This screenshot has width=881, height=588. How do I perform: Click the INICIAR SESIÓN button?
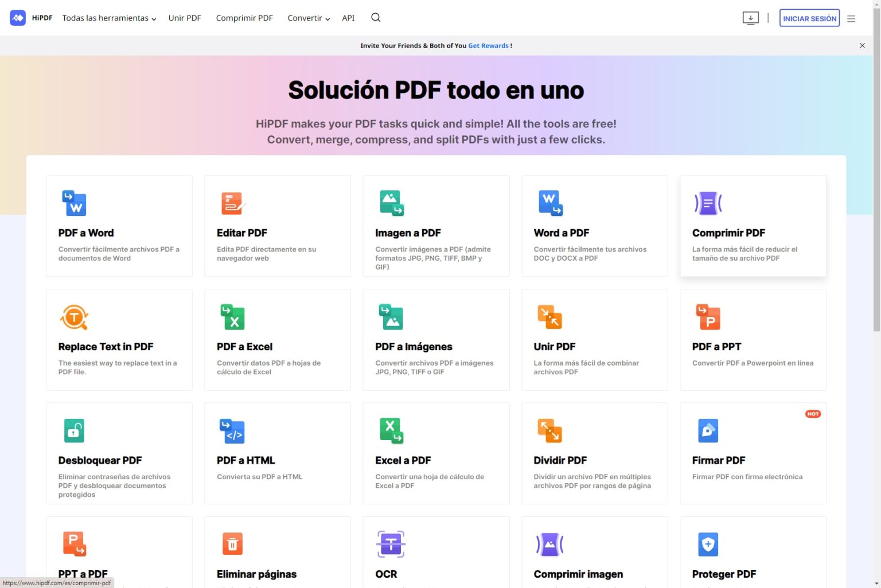pyautogui.click(x=809, y=18)
